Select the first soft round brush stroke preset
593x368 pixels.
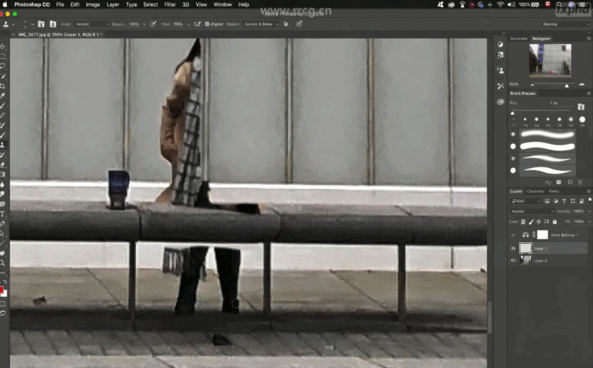tap(547, 134)
